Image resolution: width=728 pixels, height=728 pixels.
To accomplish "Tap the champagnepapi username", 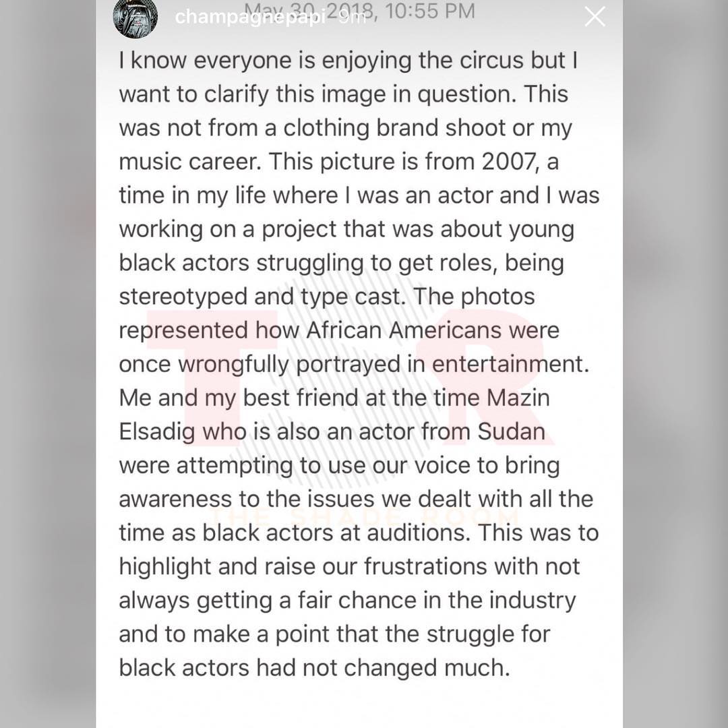I will tap(250, 17).
